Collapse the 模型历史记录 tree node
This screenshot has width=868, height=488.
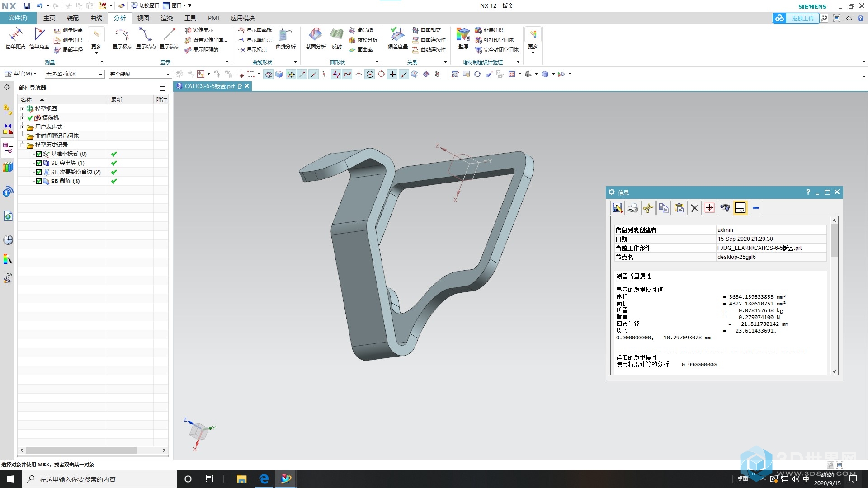coord(22,145)
